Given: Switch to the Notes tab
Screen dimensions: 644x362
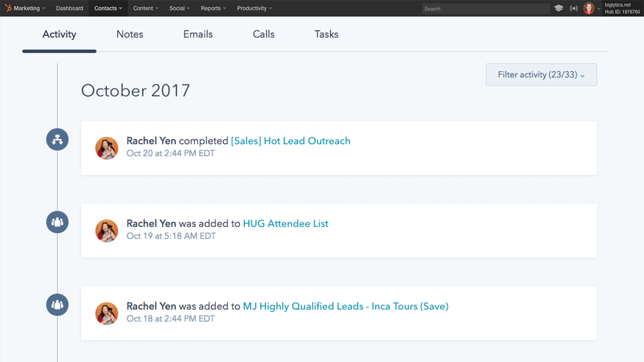Looking at the screenshot, I should point(129,34).
